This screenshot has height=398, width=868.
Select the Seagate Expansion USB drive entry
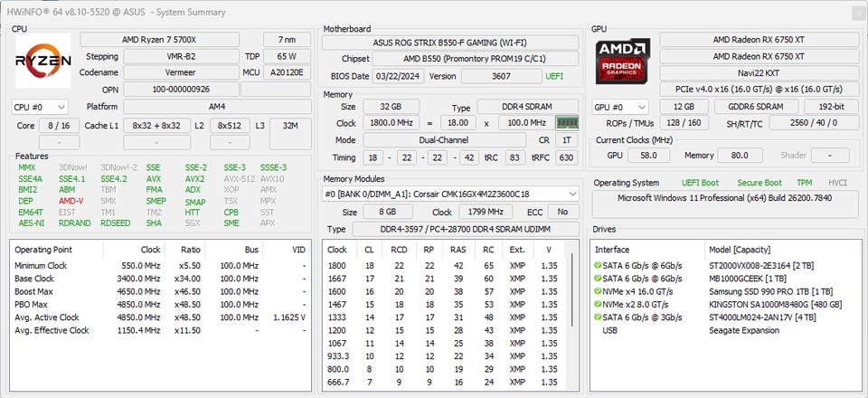(x=726, y=330)
